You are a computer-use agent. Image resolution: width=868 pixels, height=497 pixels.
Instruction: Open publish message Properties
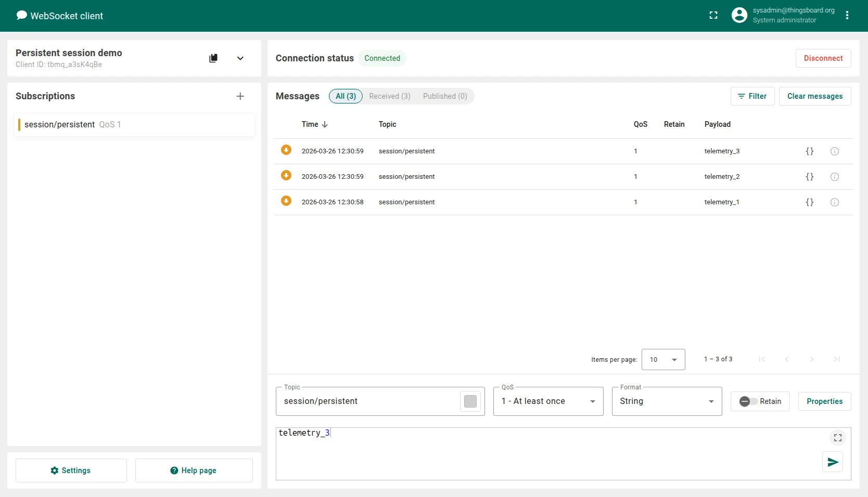(x=824, y=401)
